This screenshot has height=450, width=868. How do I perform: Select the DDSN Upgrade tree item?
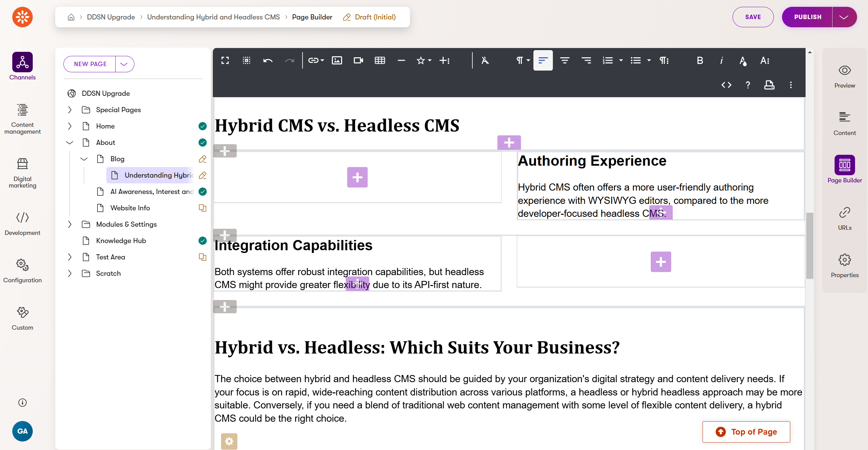[x=106, y=93]
